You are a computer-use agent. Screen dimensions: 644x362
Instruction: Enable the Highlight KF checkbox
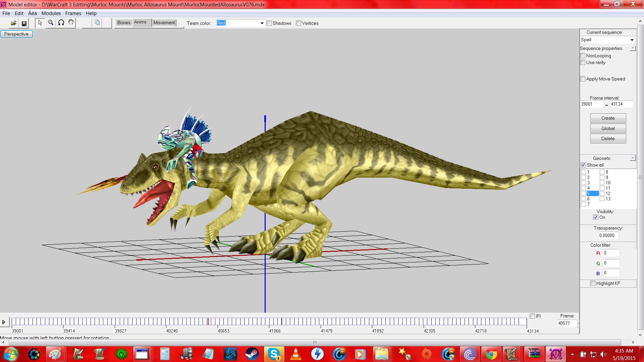tap(593, 283)
